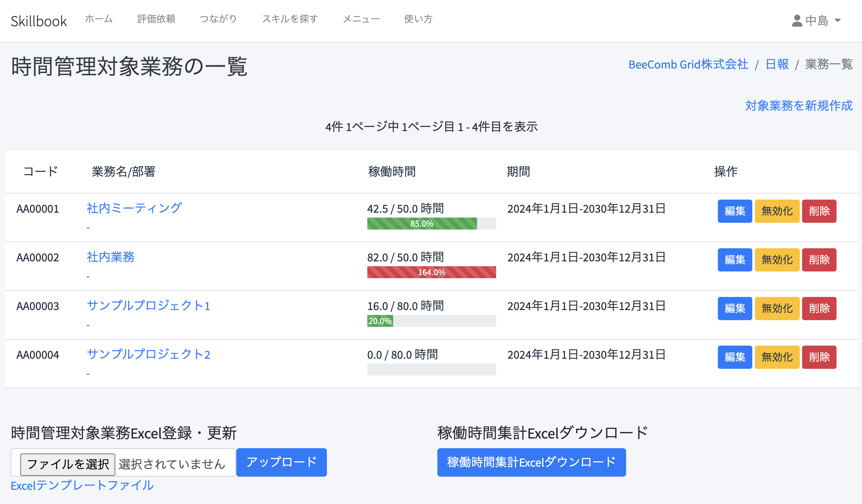
Task: Click the 16.0 / 80.0 時間 value
Action: [406, 306]
